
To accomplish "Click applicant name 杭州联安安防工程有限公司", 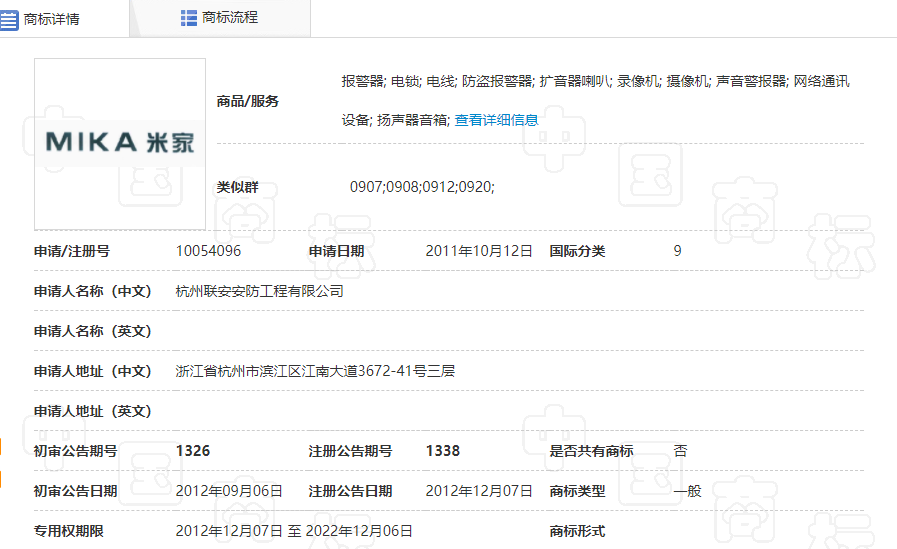I will tap(259, 291).
